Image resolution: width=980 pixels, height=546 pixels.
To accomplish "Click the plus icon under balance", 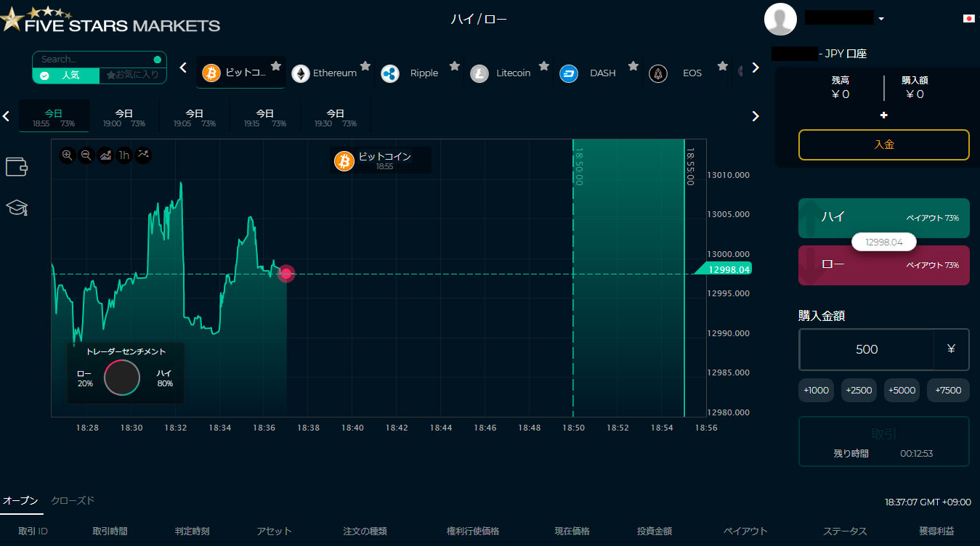I will click(884, 115).
